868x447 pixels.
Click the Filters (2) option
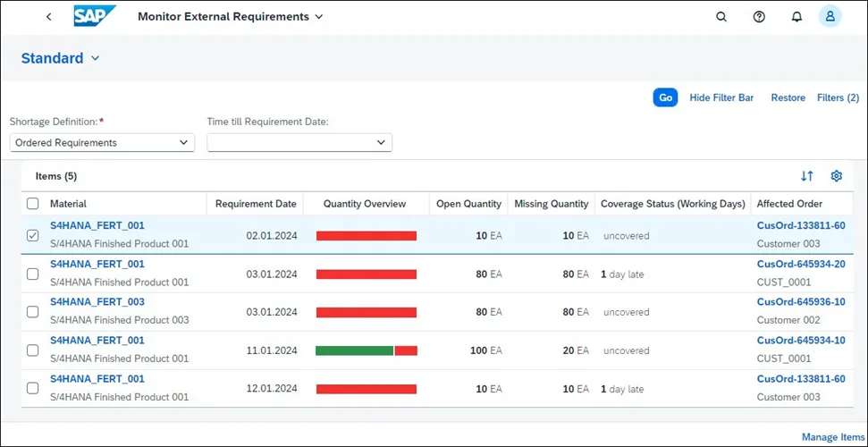tap(839, 97)
